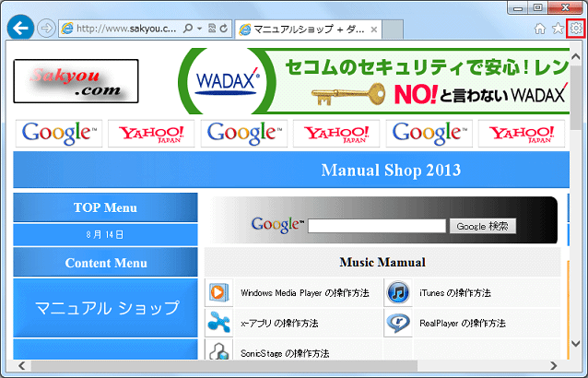This screenshot has width=588, height=378.
Task: Click the third Google logo link
Action: [429, 134]
